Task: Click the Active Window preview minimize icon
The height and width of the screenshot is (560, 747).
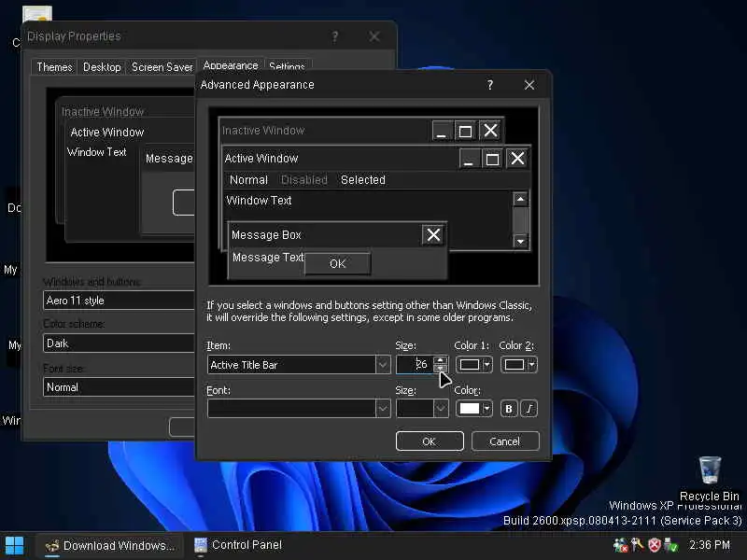Action: (469, 159)
